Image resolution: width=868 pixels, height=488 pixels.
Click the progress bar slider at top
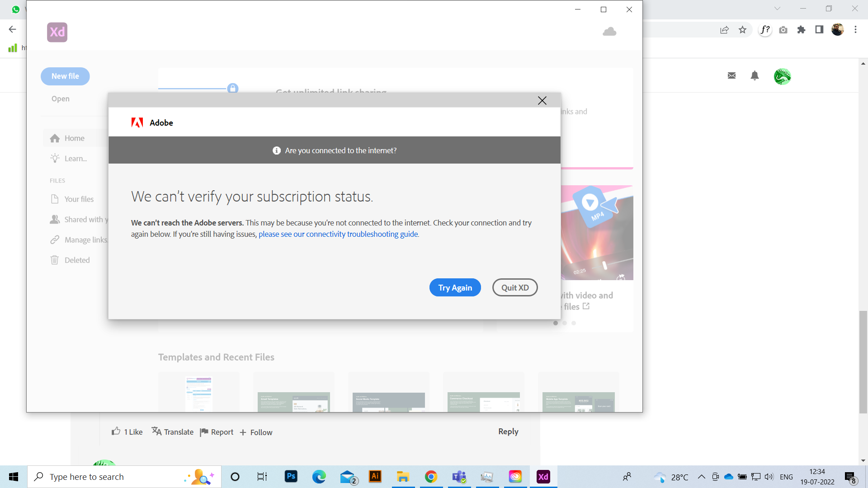tap(232, 88)
